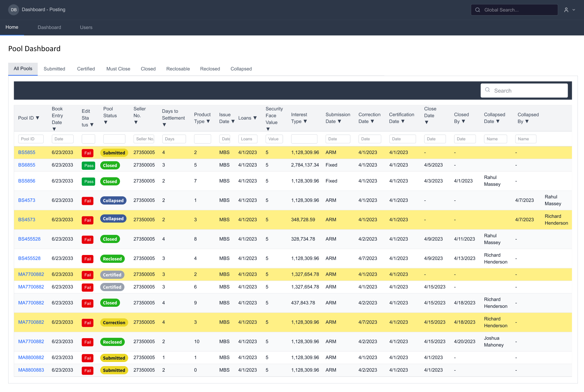The image size is (584, 392).
Task: Open the Users navigation menu item
Action: pos(86,27)
